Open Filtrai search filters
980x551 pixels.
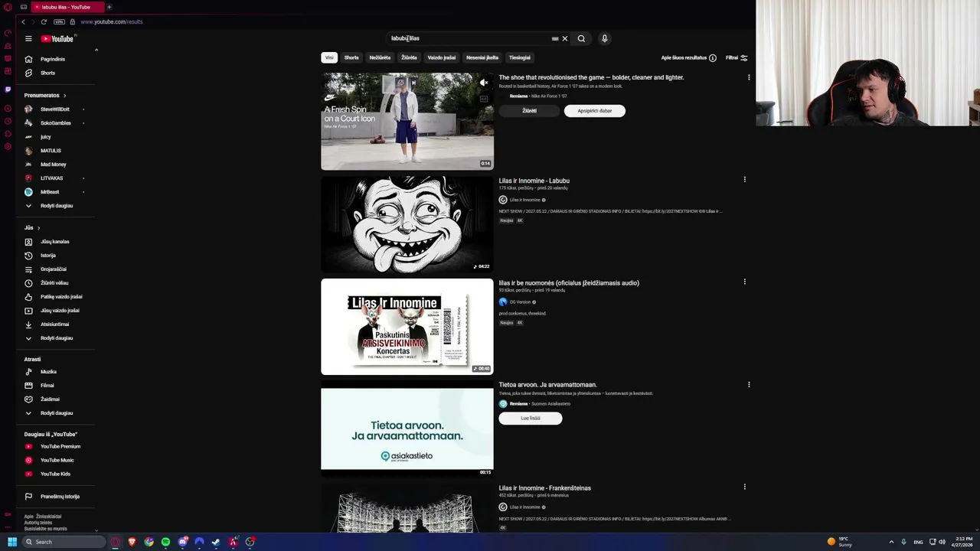tap(737, 57)
